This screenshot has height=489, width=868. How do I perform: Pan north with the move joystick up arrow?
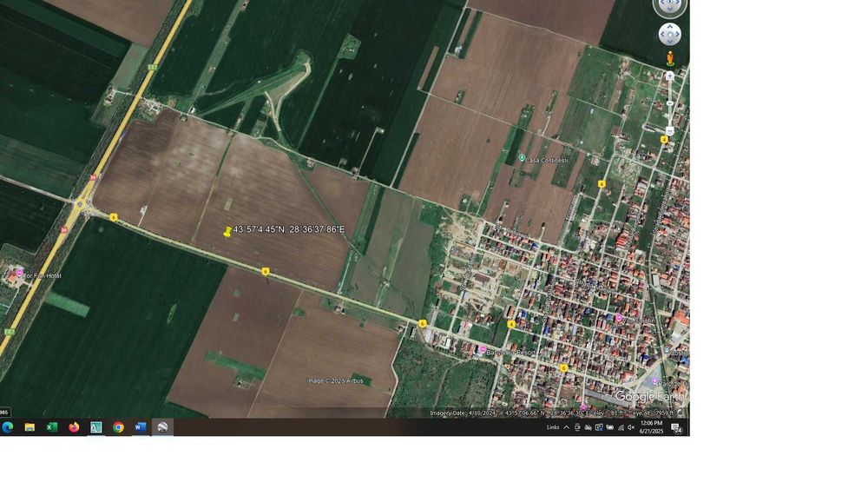point(670,26)
